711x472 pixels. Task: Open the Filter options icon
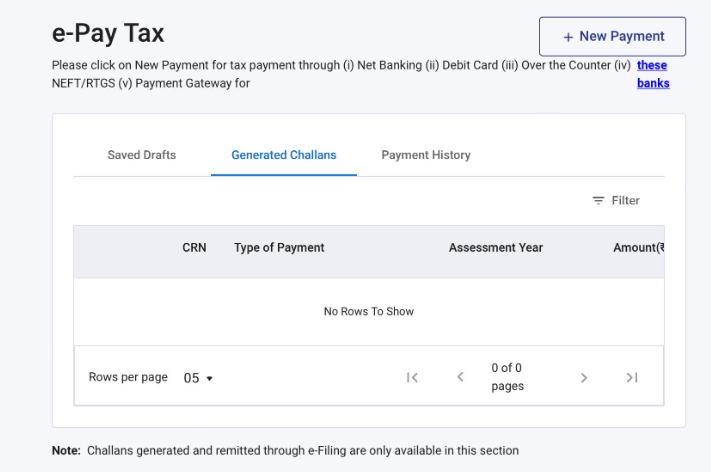click(599, 201)
